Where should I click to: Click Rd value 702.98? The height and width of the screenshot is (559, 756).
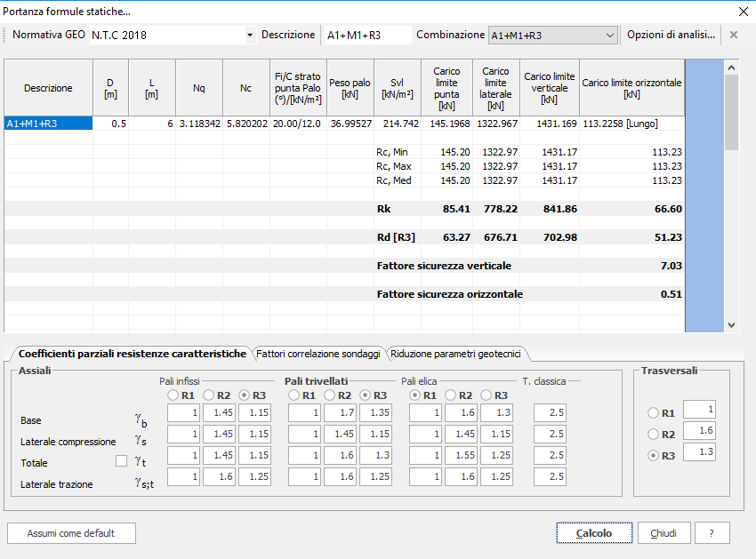(559, 237)
